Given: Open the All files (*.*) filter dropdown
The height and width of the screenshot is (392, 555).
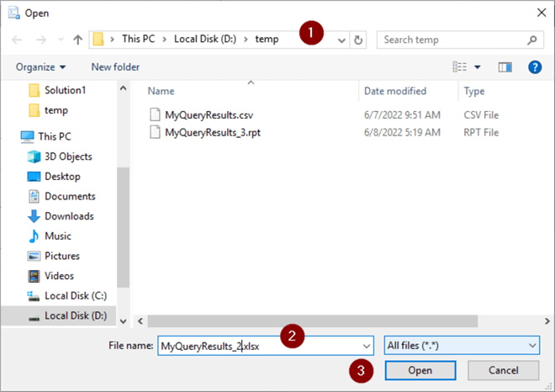Looking at the screenshot, I should pos(462,345).
